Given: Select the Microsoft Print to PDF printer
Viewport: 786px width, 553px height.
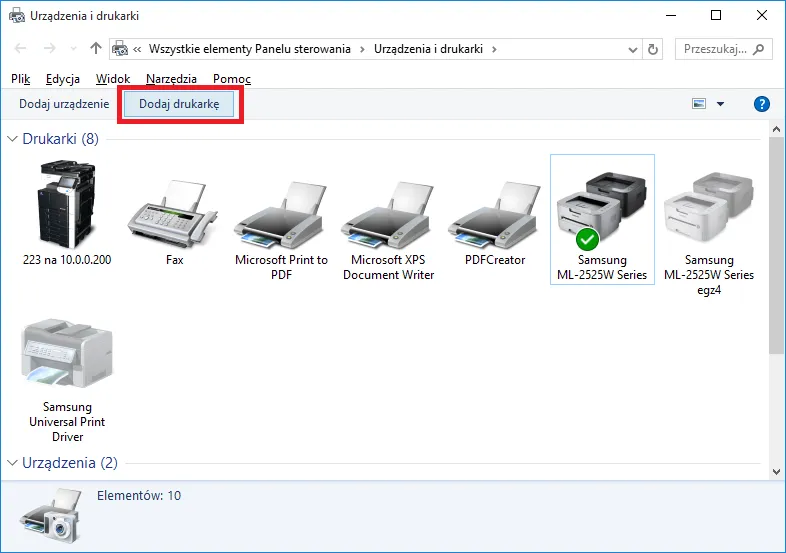Looking at the screenshot, I should pos(281,216).
